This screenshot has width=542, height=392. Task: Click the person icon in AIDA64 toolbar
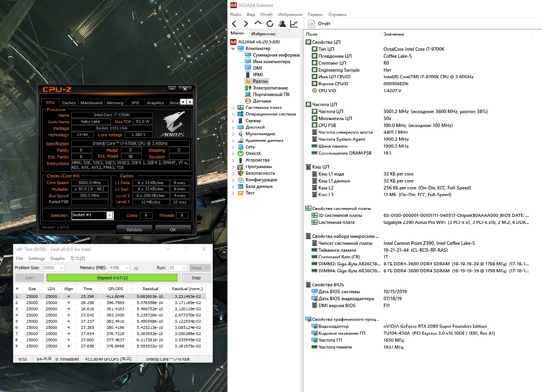[x=282, y=24]
